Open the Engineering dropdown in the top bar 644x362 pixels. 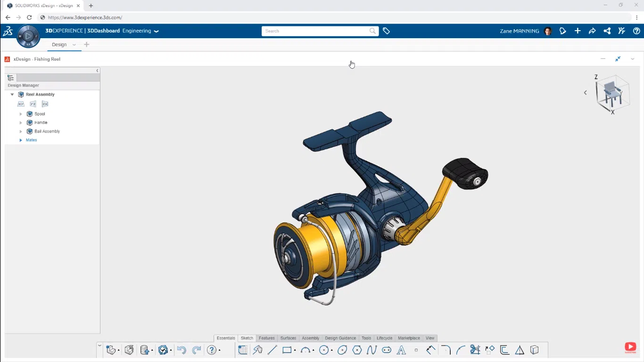(156, 31)
